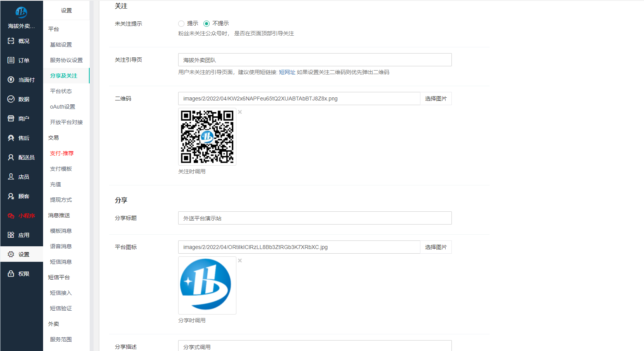Image resolution: width=644 pixels, height=351 pixels.
Task: Open the 顾客 customer icon
Action: [x=11, y=196]
